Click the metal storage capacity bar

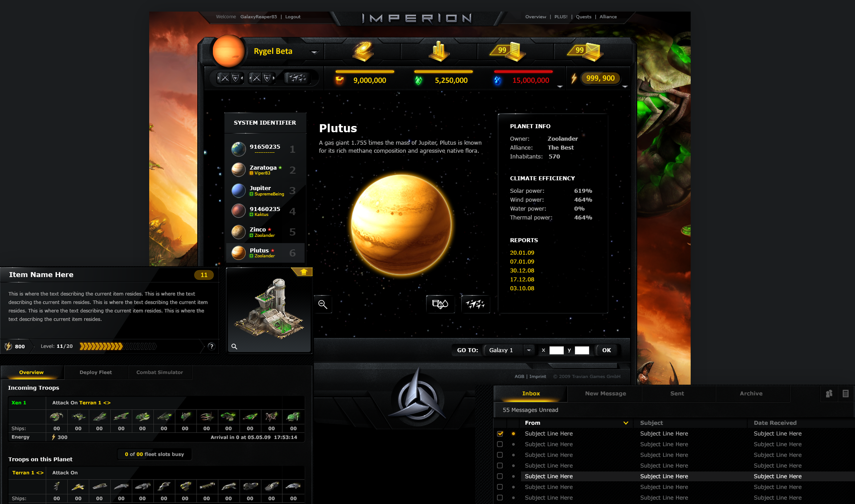tap(365, 71)
